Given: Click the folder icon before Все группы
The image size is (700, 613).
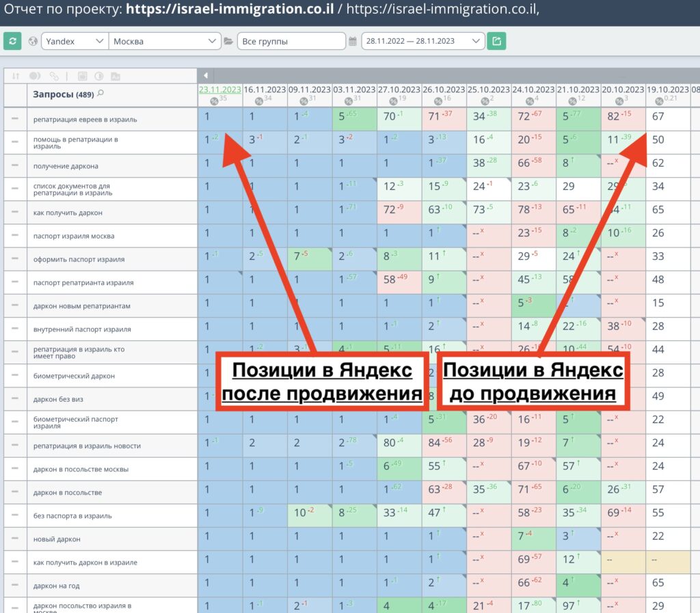Looking at the screenshot, I should point(228,41).
